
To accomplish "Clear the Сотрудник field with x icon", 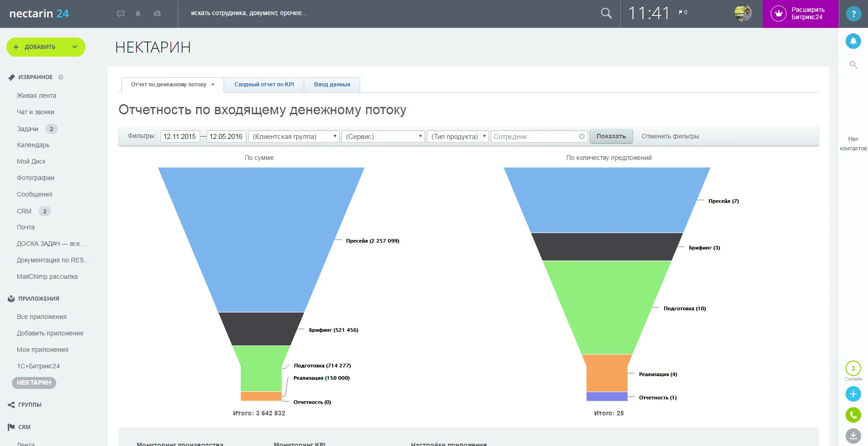I will pyautogui.click(x=581, y=137).
